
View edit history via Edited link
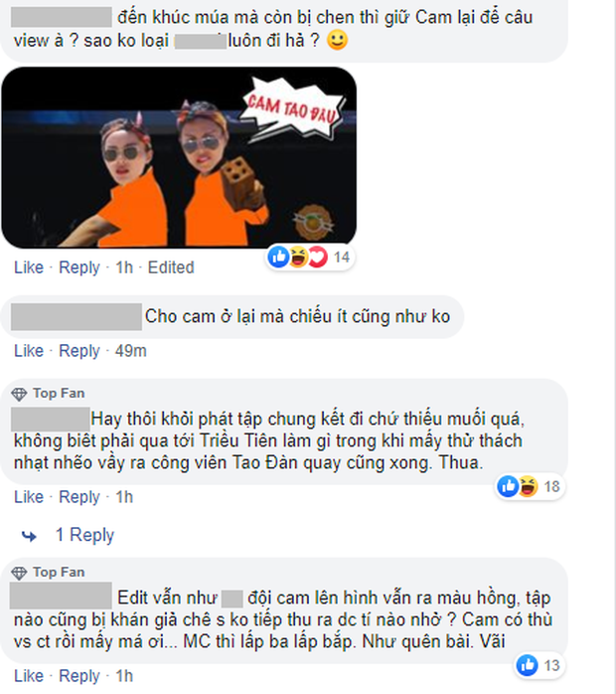pos(171,267)
